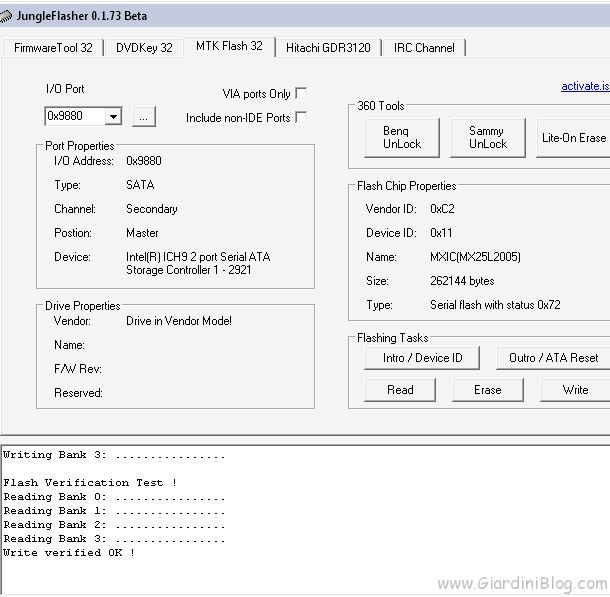Click the SATA type value
Screen dimensions: 610x597
[x=140, y=185]
